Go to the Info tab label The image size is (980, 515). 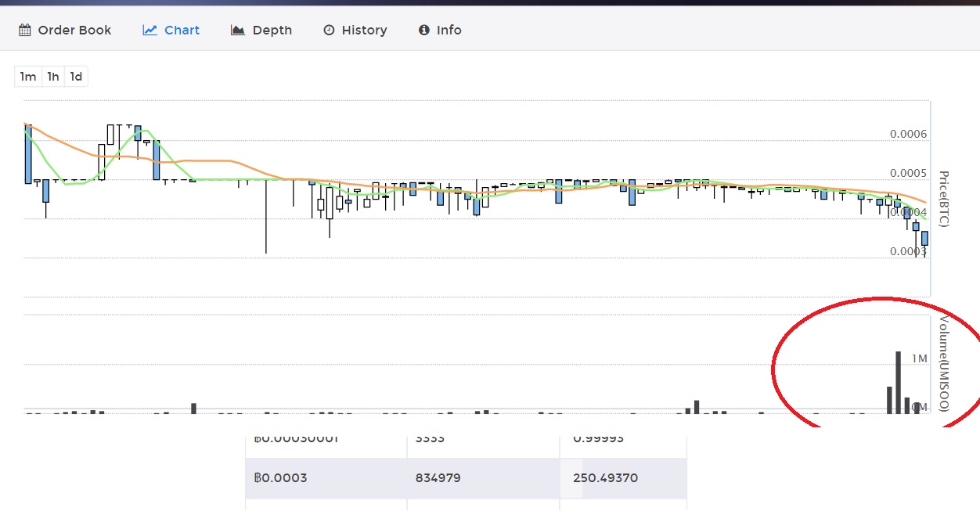pos(449,31)
